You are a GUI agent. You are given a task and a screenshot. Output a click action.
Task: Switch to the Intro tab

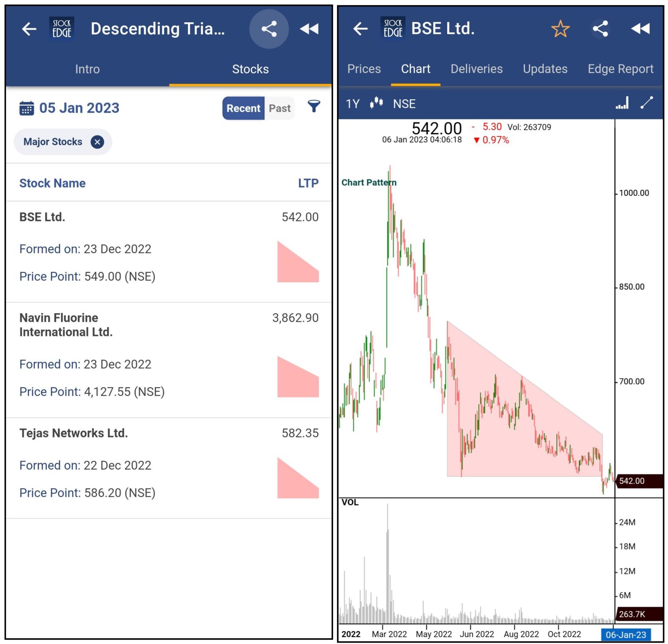click(x=87, y=69)
